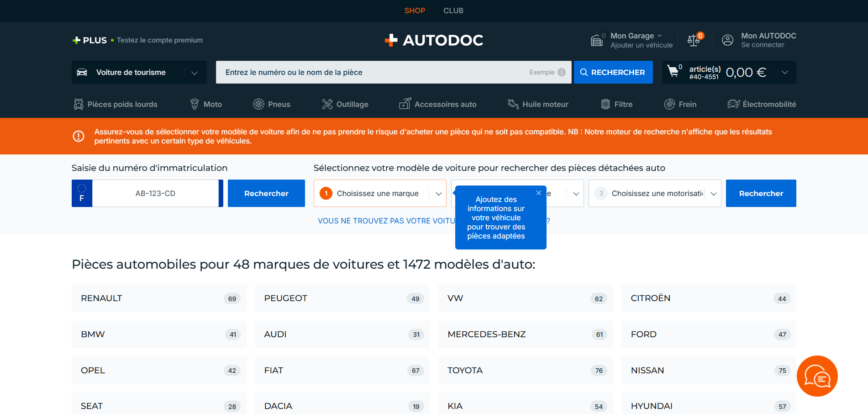
Task: Click Testez le compte premium link
Action: [x=160, y=40]
